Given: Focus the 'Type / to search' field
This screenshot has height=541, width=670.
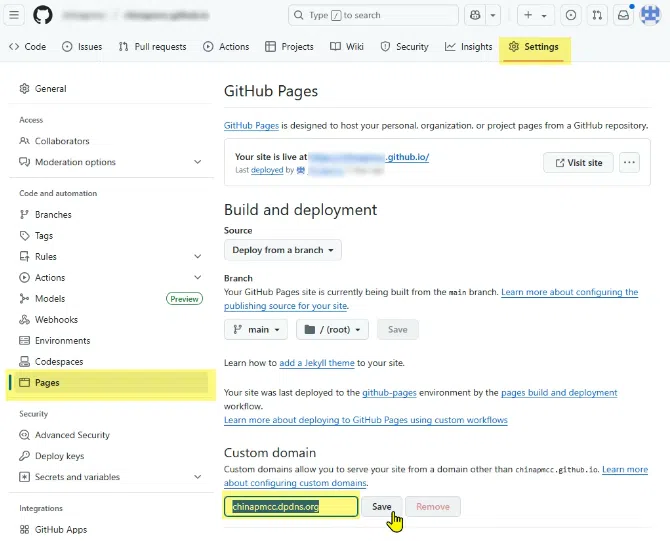Looking at the screenshot, I should [373, 15].
